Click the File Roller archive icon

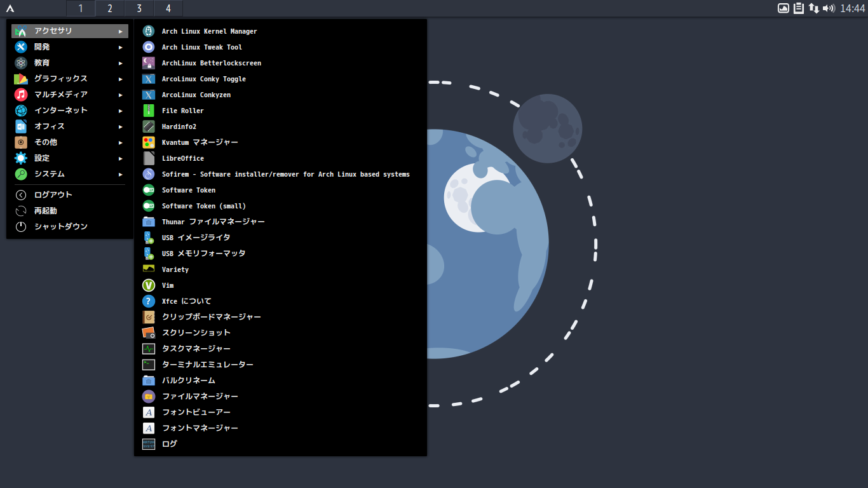(x=149, y=111)
